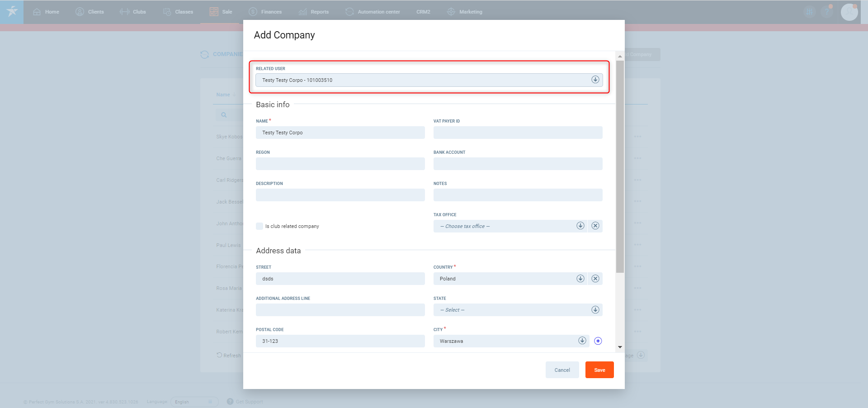This screenshot has width=868, height=408.
Task: Expand the State select dropdown
Action: coord(595,310)
